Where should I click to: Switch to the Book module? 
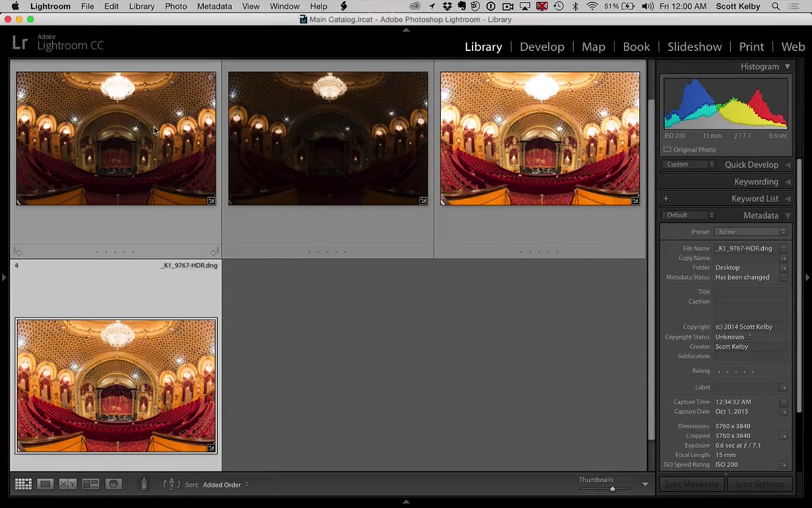point(636,47)
